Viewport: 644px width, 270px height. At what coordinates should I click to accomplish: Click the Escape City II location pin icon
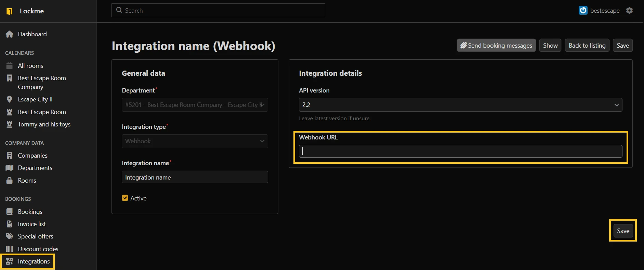10,99
